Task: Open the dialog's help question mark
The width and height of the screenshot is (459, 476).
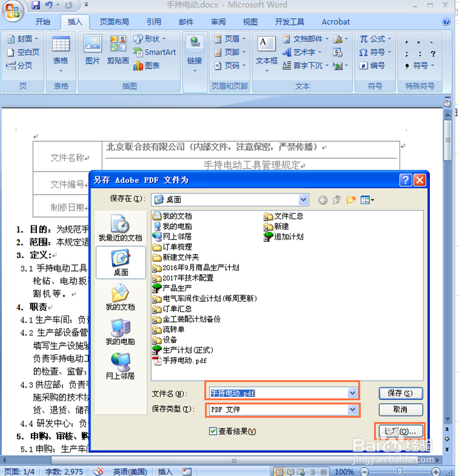Action: (406, 180)
